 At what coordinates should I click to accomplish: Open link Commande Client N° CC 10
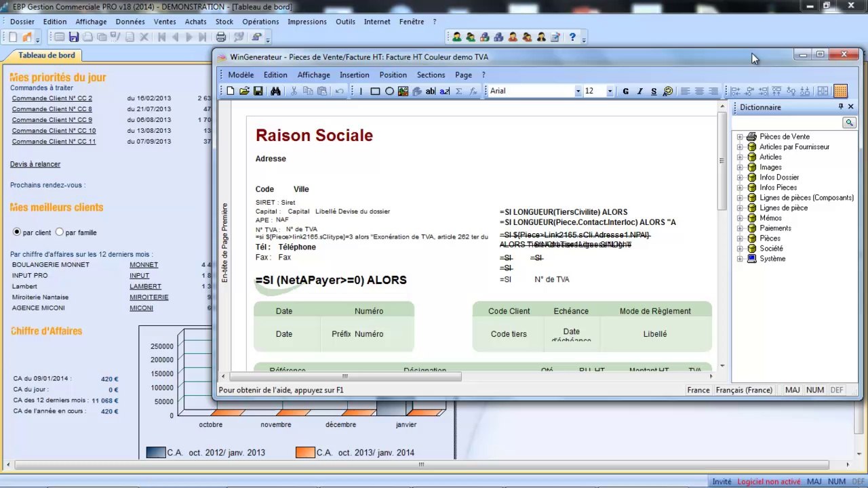coord(54,131)
